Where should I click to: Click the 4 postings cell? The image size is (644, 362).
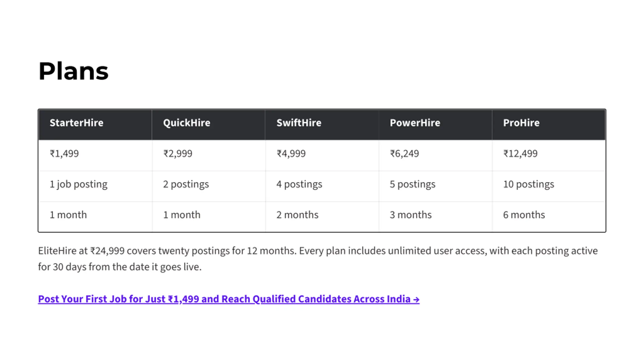click(322, 186)
